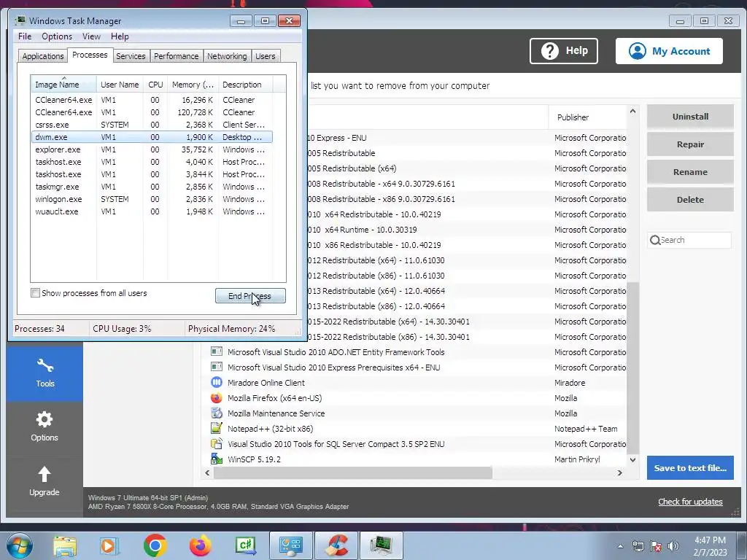The width and height of the screenshot is (747, 560).
Task: Open the Action Center flag icon
Action: 656,546
